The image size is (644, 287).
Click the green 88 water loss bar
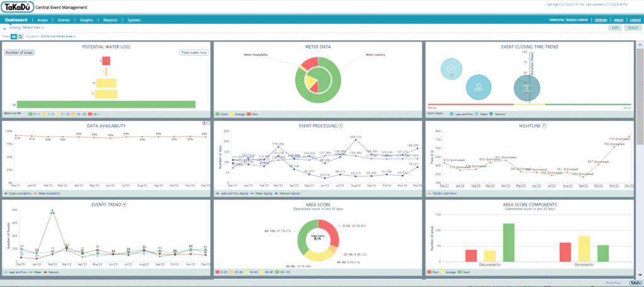pyautogui.click(x=106, y=104)
